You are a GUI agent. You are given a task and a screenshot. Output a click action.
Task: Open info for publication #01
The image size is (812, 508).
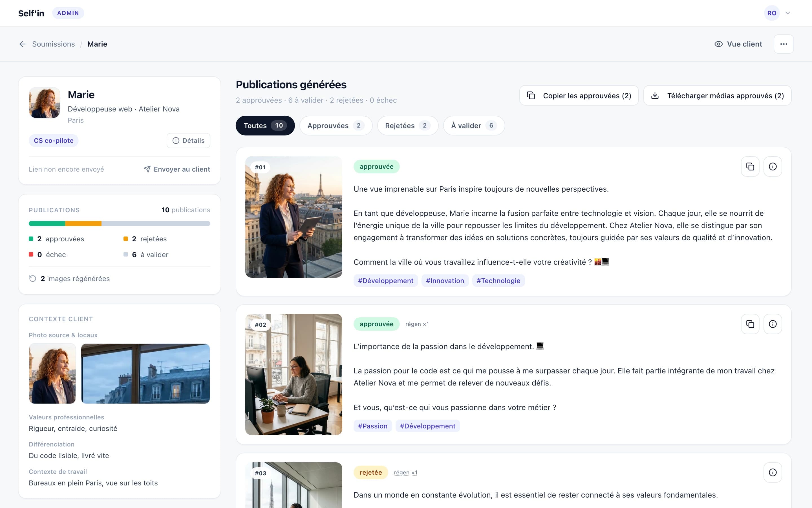(773, 167)
